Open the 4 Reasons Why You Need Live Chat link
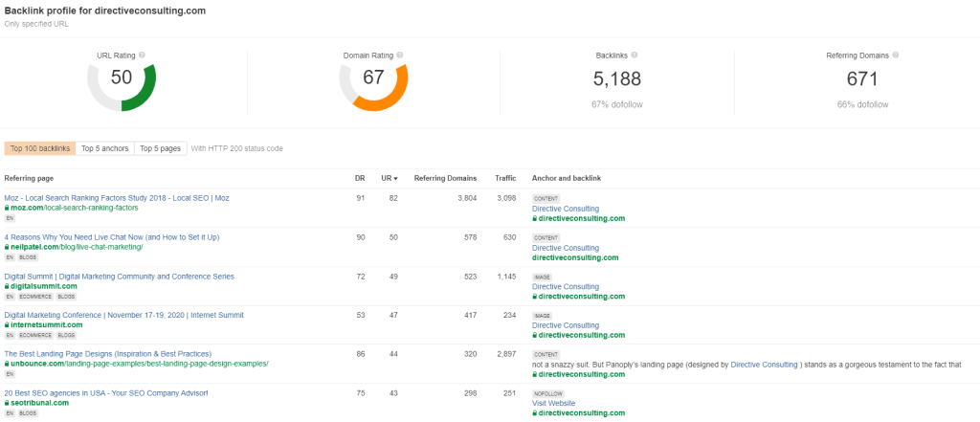The width and height of the screenshot is (980, 422). point(112,237)
